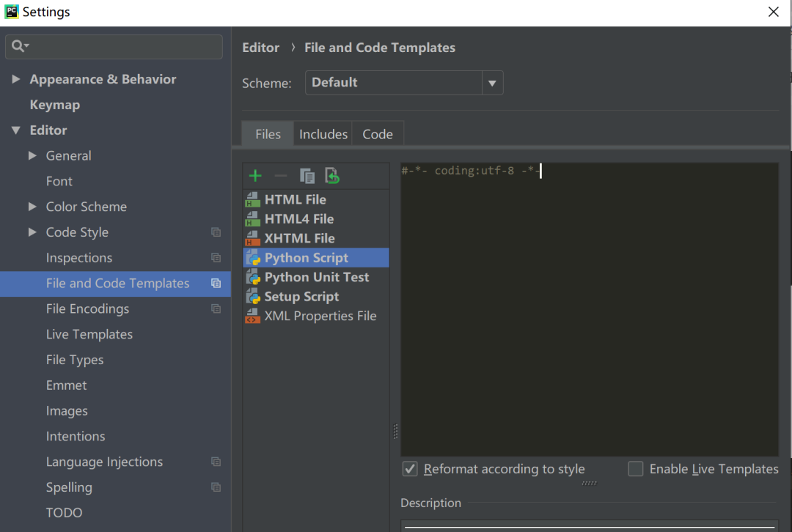The width and height of the screenshot is (792, 532).
Task: Select the Python Unit Test template
Action: click(x=316, y=277)
